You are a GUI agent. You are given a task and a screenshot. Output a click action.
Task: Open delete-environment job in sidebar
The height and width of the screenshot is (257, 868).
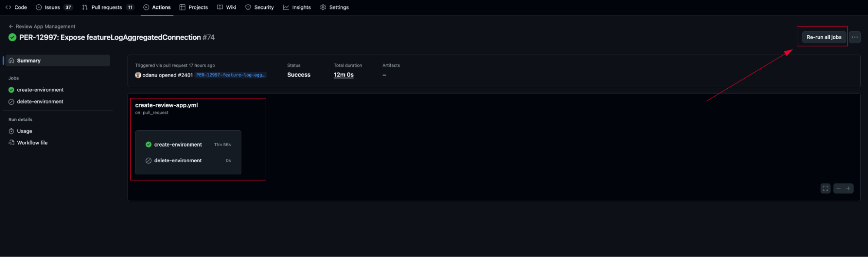[x=40, y=102]
